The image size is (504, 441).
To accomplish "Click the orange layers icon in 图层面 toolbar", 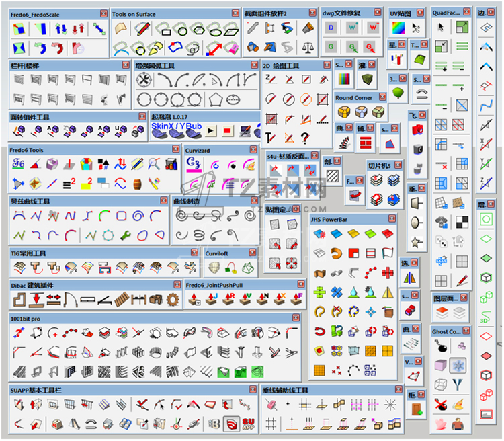I will click(442, 312).
